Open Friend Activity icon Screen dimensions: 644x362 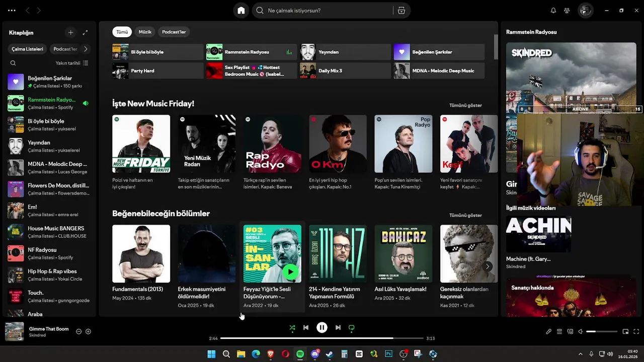567,11
